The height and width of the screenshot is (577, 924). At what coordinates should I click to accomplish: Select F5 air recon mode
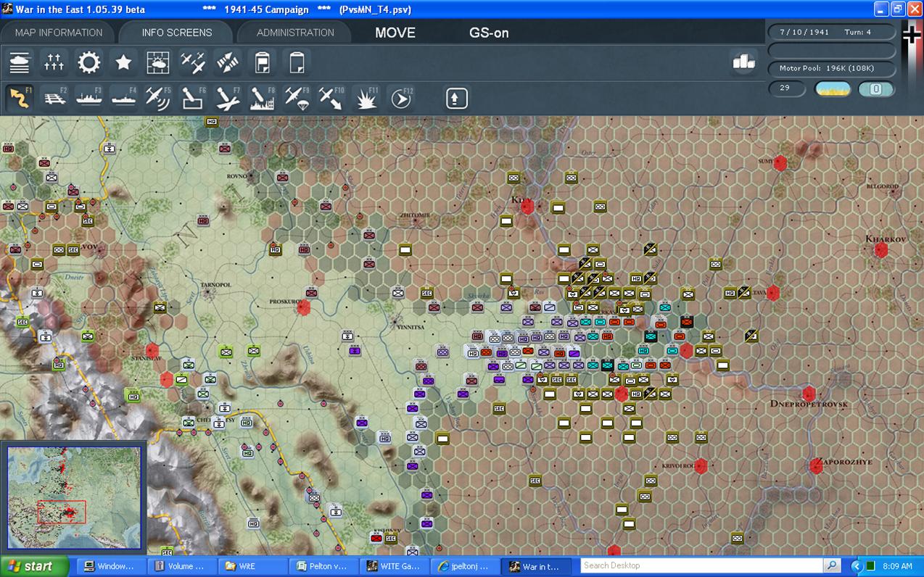click(x=158, y=98)
